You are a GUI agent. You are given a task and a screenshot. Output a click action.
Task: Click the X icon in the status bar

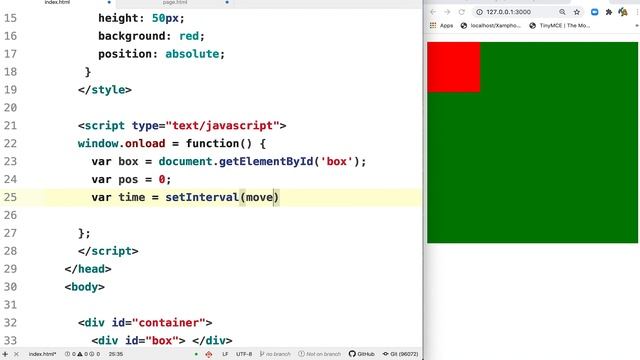[x=16, y=354]
